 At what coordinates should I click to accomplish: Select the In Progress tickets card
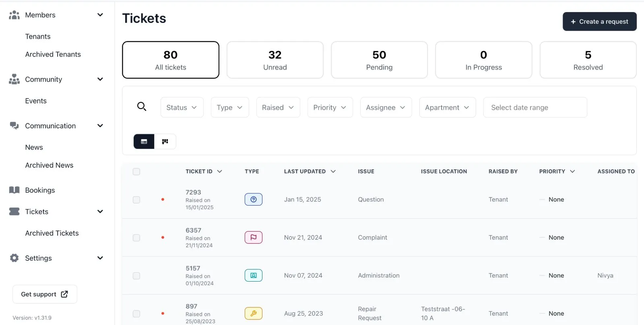click(484, 60)
